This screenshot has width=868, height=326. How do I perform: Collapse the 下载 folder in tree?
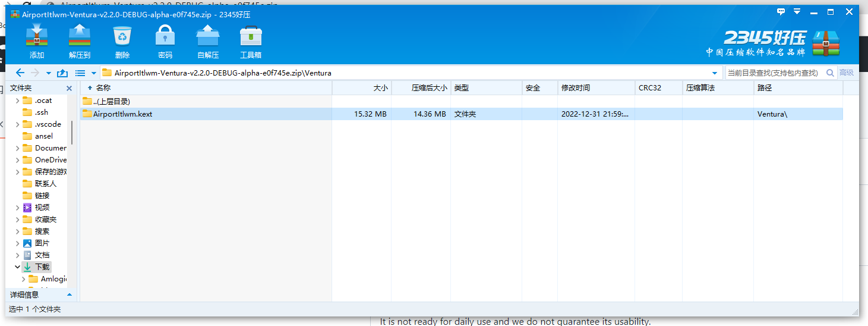tap(17, 267)
